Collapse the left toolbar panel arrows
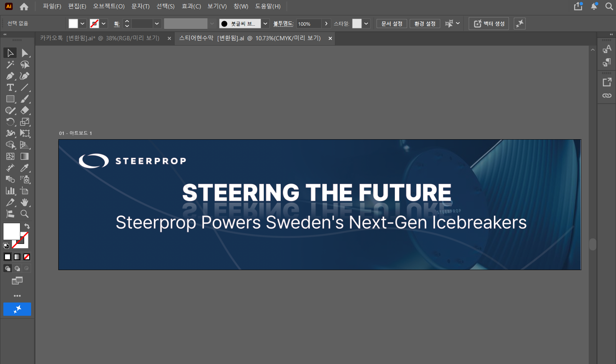 (5, 35)
